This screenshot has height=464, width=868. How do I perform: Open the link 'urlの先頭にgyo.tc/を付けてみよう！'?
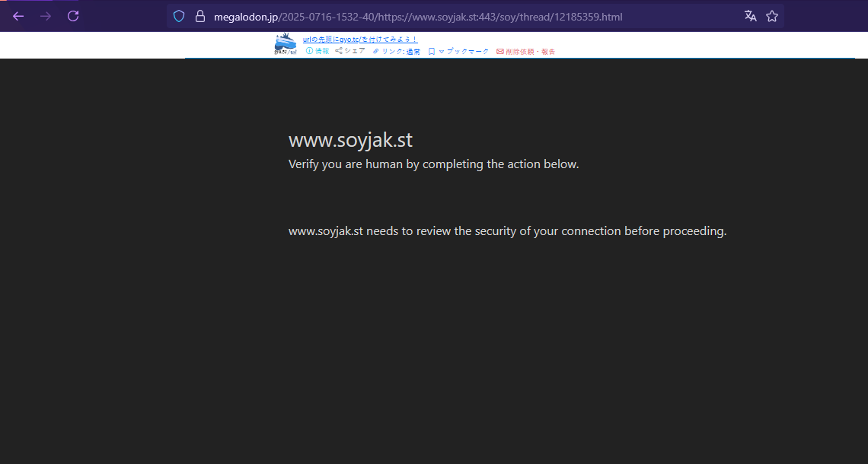[x=360, y=40]
